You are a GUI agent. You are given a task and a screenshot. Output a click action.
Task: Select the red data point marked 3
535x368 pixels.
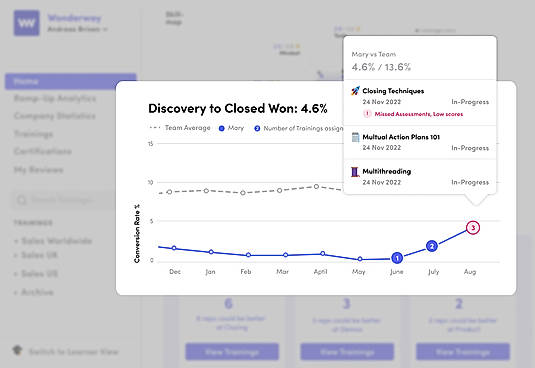(x=473, y=227)
